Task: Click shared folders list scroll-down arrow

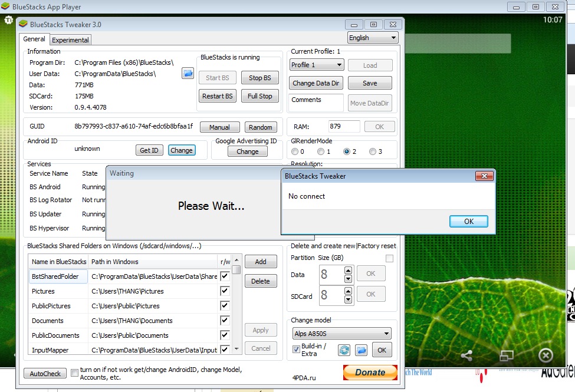Action: tap(236, 349)
